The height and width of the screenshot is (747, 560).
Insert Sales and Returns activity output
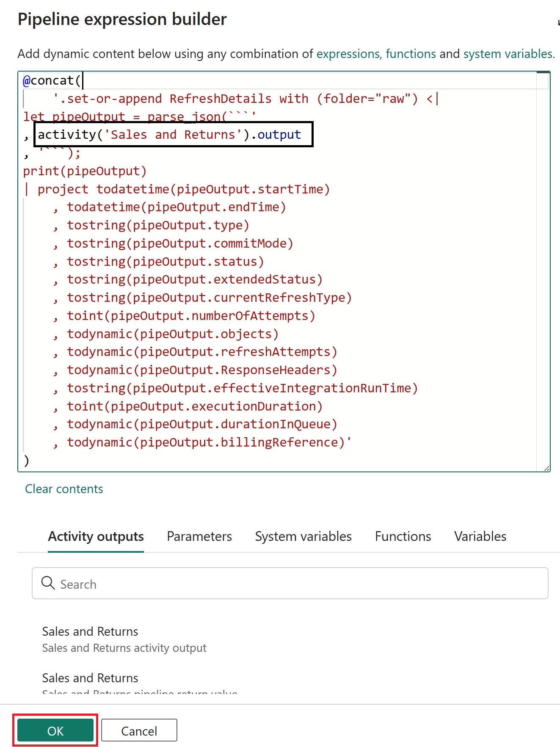click(124, 639)
